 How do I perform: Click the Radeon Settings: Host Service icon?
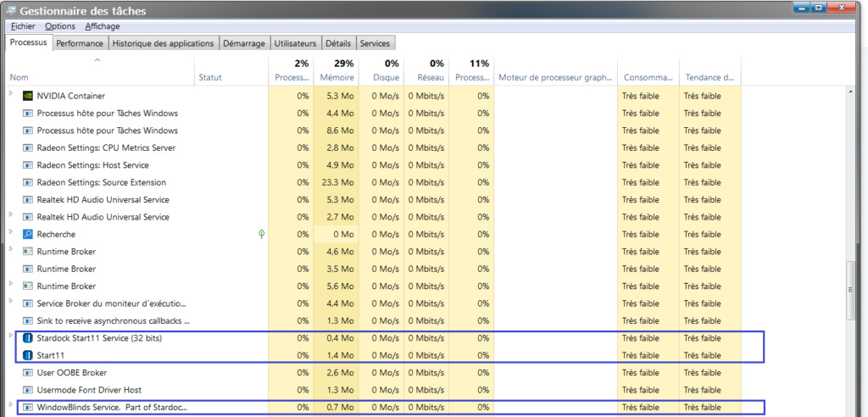point(27,165)
